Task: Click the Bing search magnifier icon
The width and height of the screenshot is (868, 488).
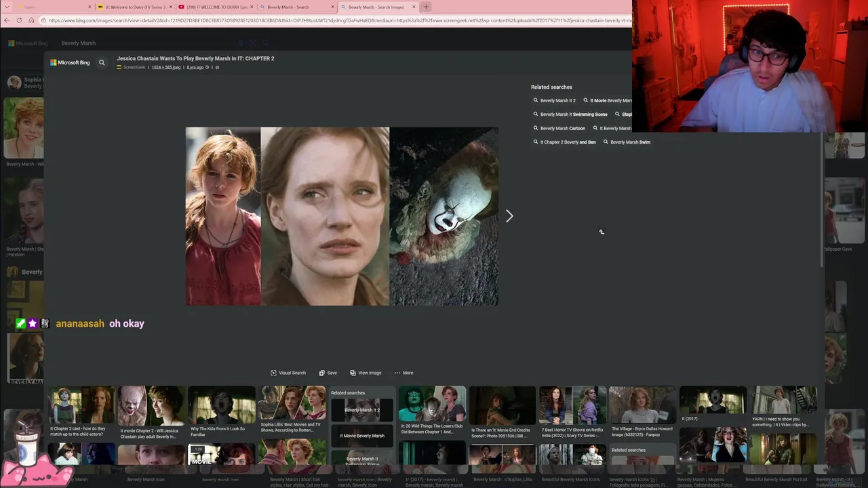Action: pyautogui.click(x=102, y=62)
